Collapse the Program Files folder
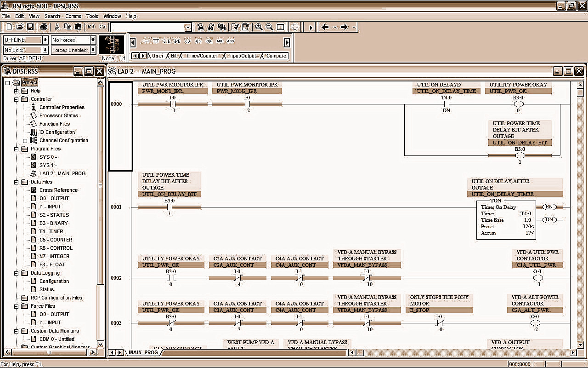This screenshot has width=588, height=368. click(x=17, y=149)
